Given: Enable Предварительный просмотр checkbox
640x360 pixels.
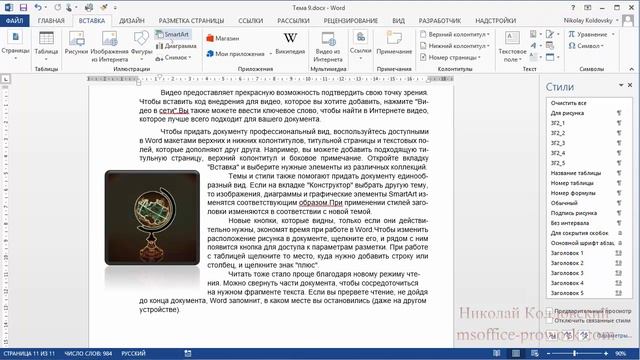Looking at the screenshot, I should pos(549,311).
